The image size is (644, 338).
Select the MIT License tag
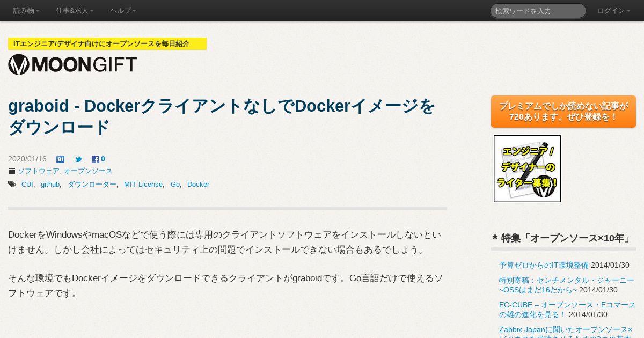click(x=143, y=185)
